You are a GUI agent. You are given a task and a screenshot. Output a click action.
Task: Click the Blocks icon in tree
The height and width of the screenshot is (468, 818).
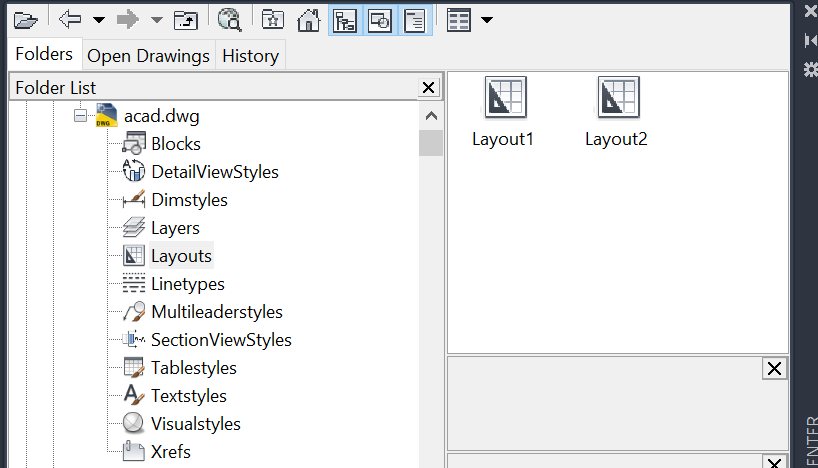click(134, 143)
